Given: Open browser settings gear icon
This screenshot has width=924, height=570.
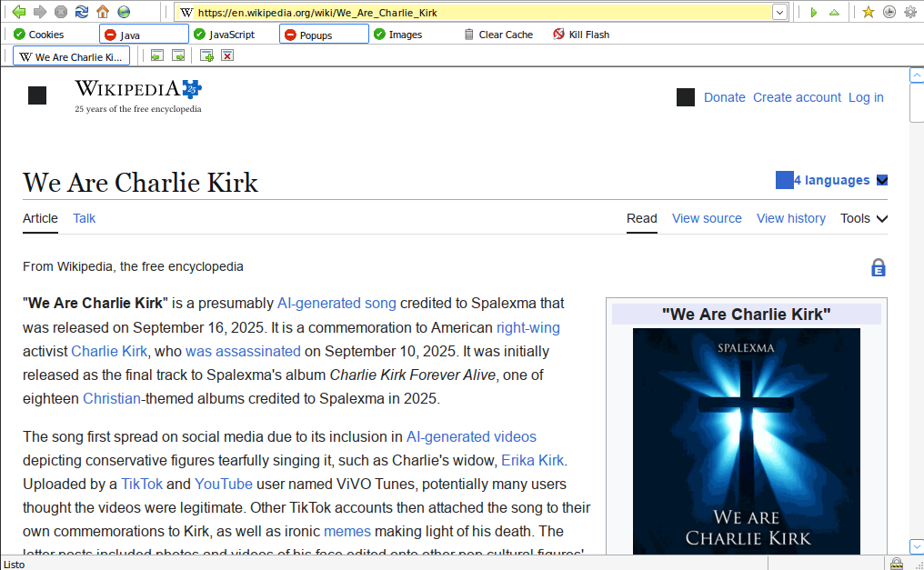Looking at the screenshot, I should 909,12.
